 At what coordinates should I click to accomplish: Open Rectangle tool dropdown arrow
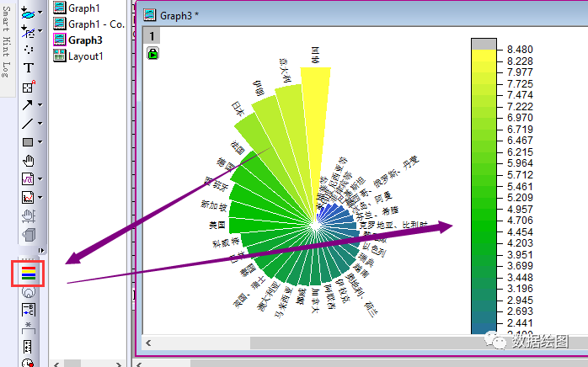point(40,142)
